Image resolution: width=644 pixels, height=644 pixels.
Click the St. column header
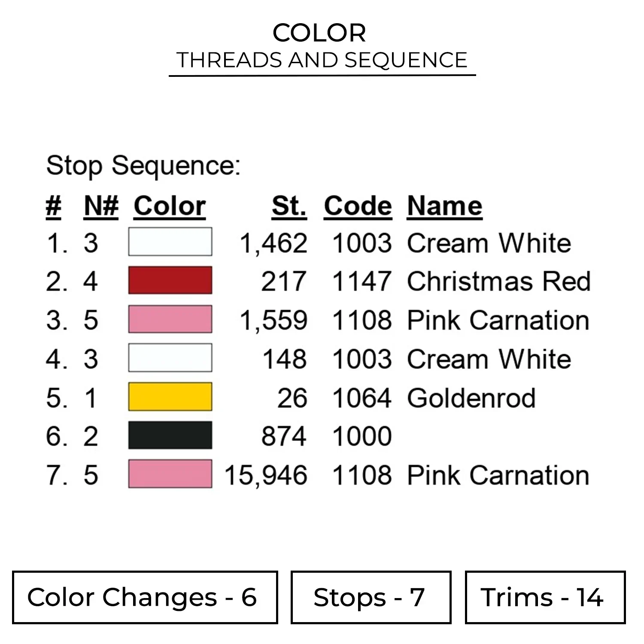click(289, 207)
